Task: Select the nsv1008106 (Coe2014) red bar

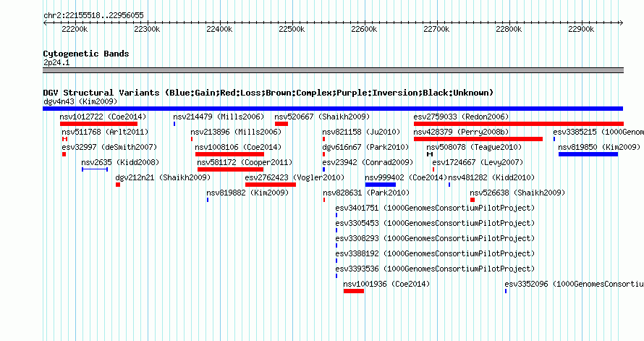Action: coord(229,154)
